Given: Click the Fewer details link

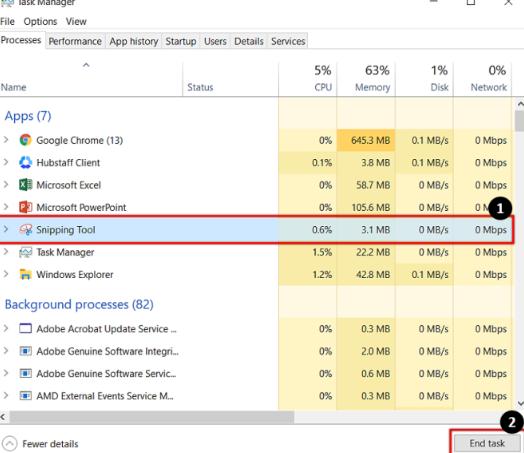Looking at the screenshot, I should (50, 444).
